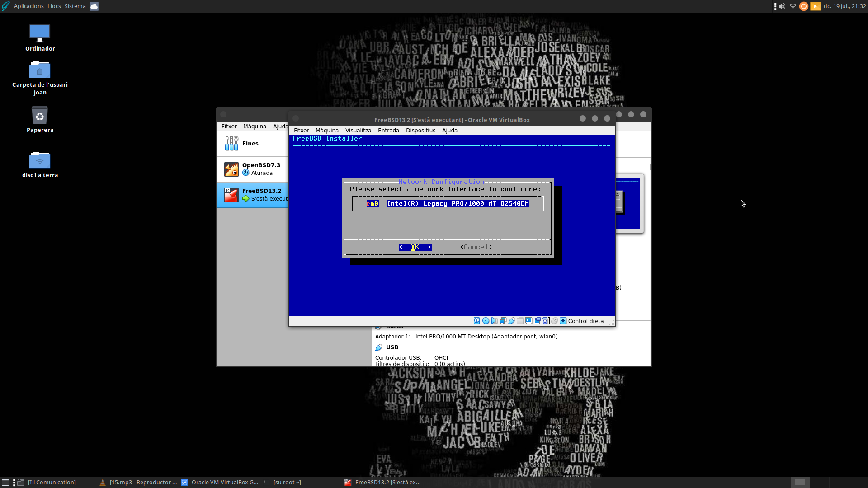Open Ajuda menu in FreeBSD VM window
Viewport: 868px width, 488px height.
(449, 131)
